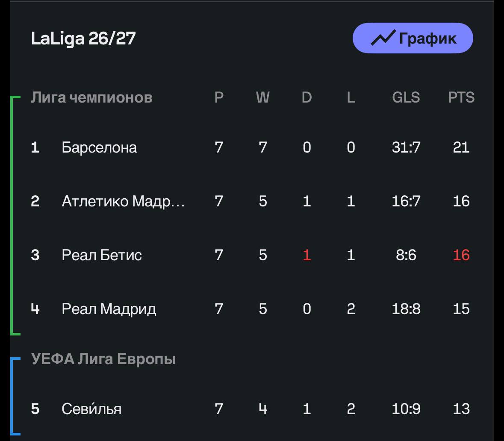Select the Реал Бетис team name

[102, 255]
